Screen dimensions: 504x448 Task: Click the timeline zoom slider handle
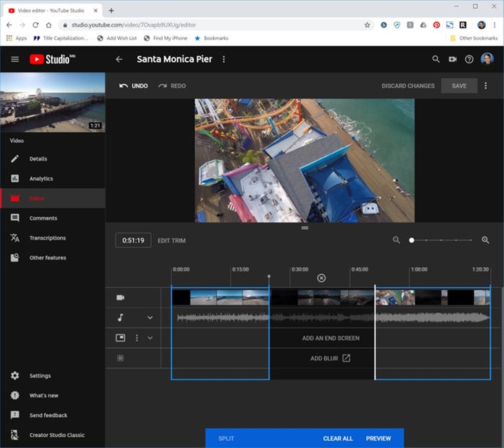pos(412,240)
